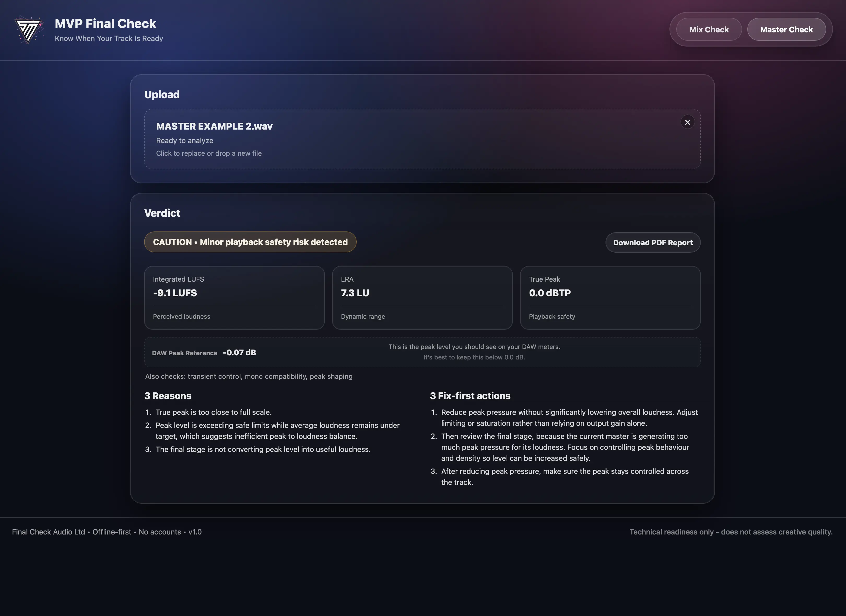Click Final Check Audio Ltd footer text

[49, 532]
